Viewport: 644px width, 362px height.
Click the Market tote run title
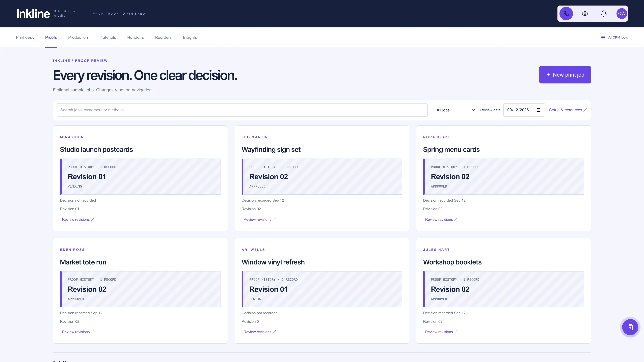(83, 262)
